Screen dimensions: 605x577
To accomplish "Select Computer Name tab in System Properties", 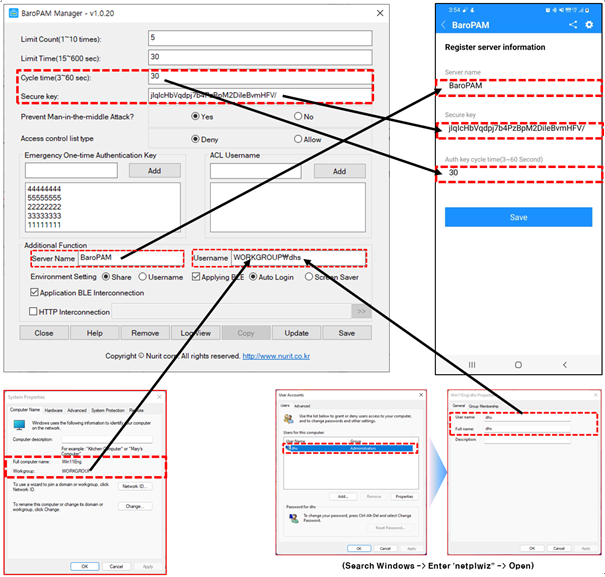I will (x=25, y=409).
